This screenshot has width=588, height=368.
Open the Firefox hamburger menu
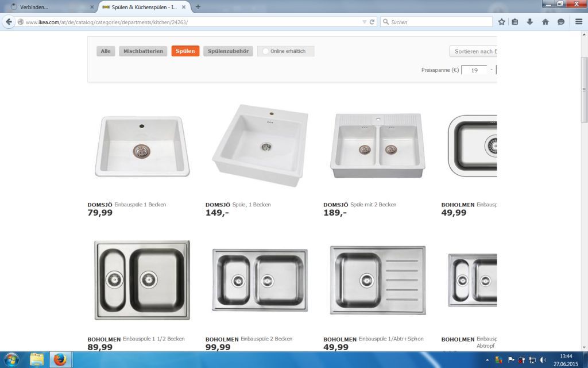(579, 22)
